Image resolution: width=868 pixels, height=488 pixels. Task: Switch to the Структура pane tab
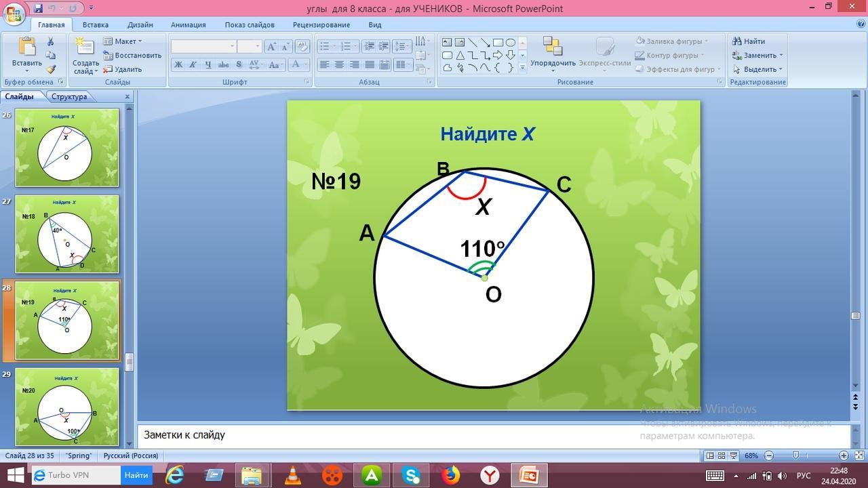(x=69, y=96)
